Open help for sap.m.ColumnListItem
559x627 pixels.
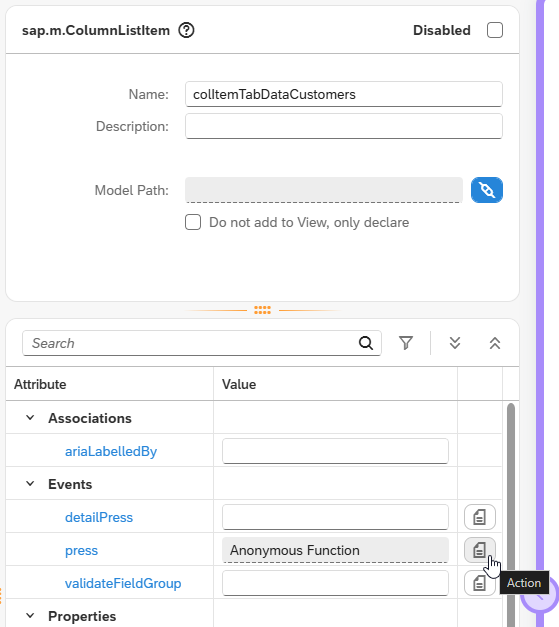pos(186,30)
